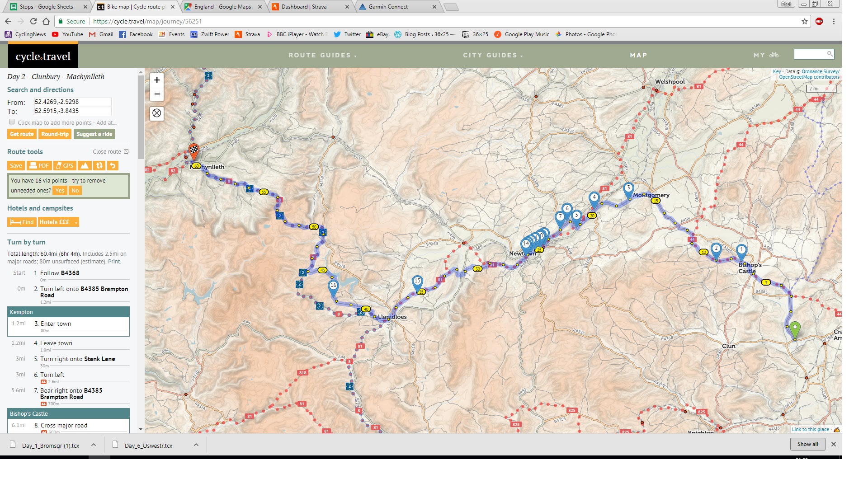Find hotels with the bed icon button

click(x=22, y=222)
